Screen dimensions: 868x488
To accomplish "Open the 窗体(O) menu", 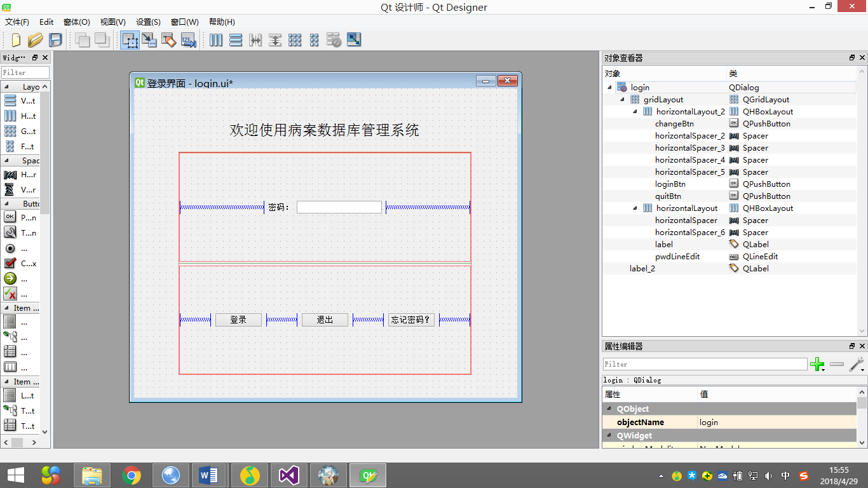I will 76,22.
